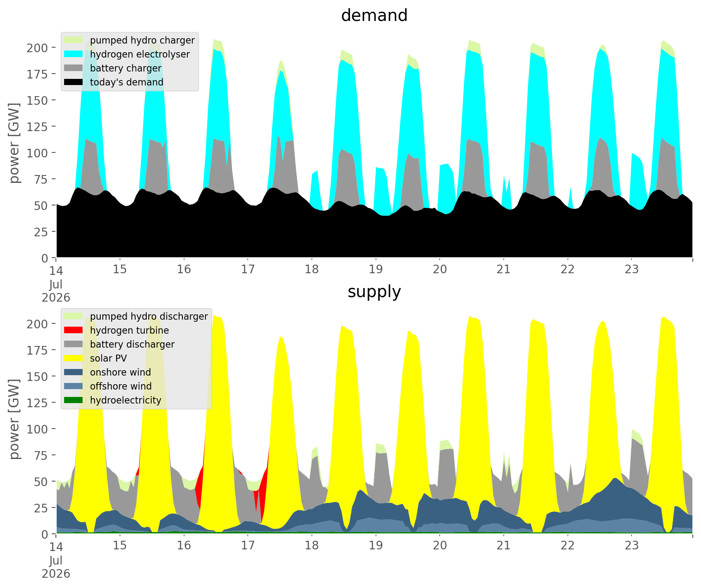
Task: Click the gray battery charger legend swatch
Action: (x=74, y=68)
